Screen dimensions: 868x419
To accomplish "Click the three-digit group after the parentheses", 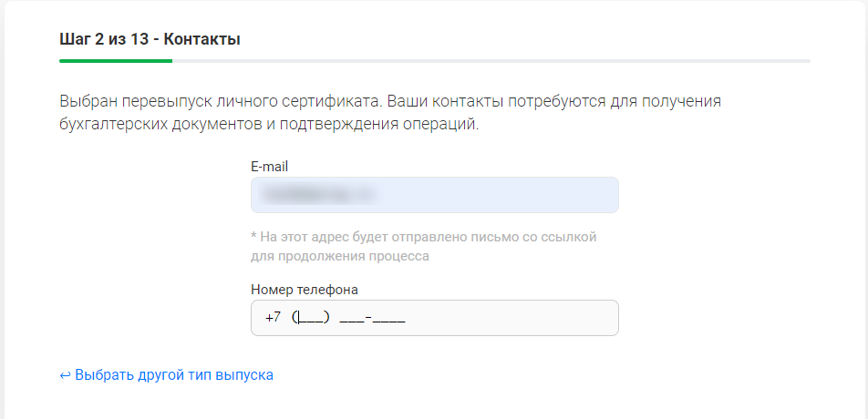I will [351, 318].
